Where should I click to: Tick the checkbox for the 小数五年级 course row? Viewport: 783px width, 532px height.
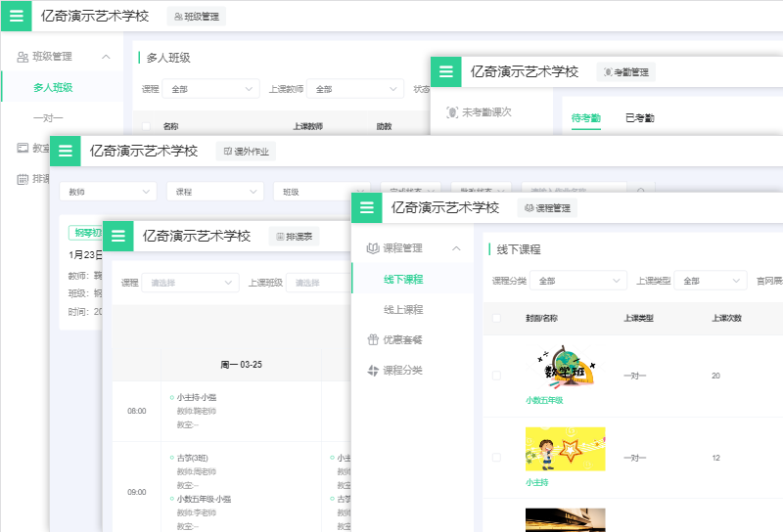[496, 376]
